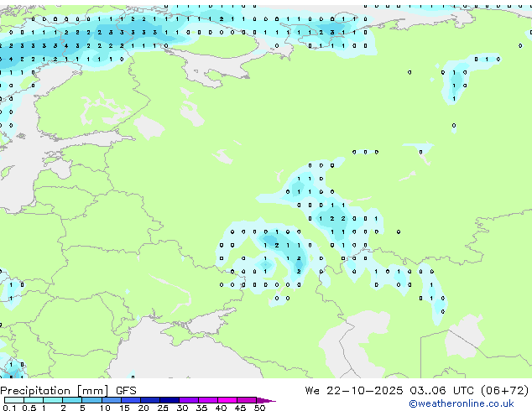Click the '30' legend scale label
The width and height of the screenshot is (532, 411).
[182, 408]
